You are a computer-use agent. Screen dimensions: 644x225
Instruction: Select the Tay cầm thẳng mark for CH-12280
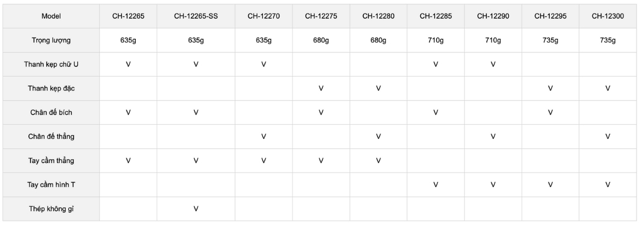pyautogui.click(x=378, y=161)
